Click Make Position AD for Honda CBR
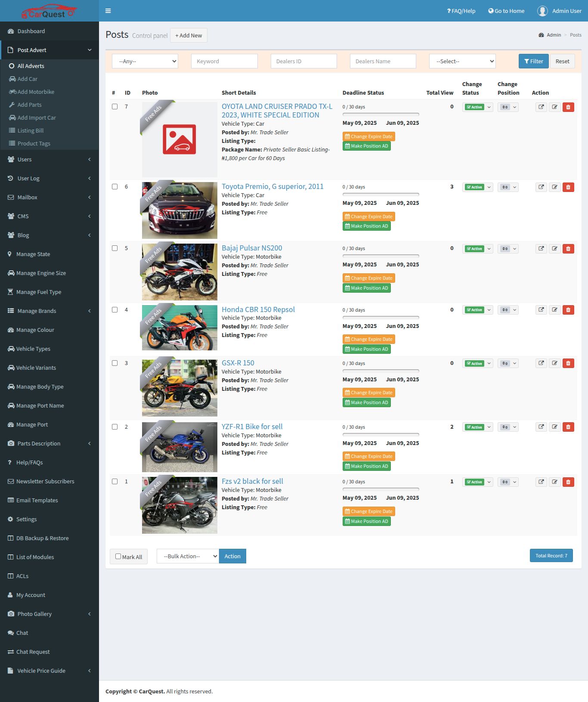 [x=366, y=349]
